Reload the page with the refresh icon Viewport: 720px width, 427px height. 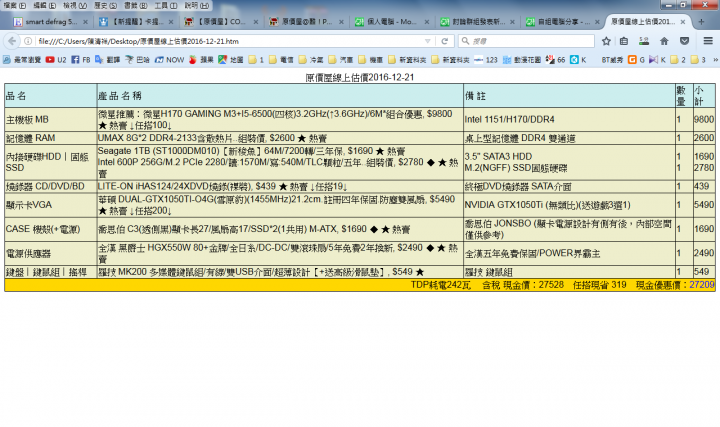(x=444, y=41)
